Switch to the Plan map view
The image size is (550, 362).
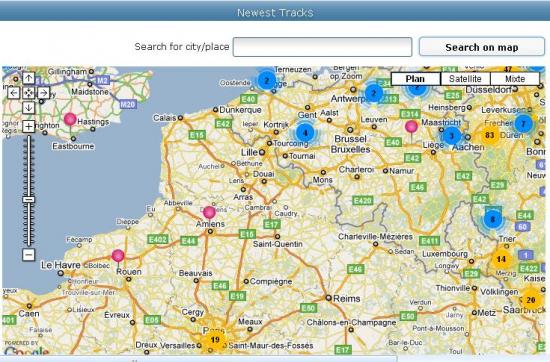[x=416, y=79]
